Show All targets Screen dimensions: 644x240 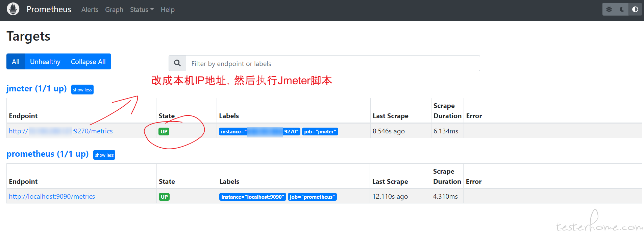tap(16, 62)
